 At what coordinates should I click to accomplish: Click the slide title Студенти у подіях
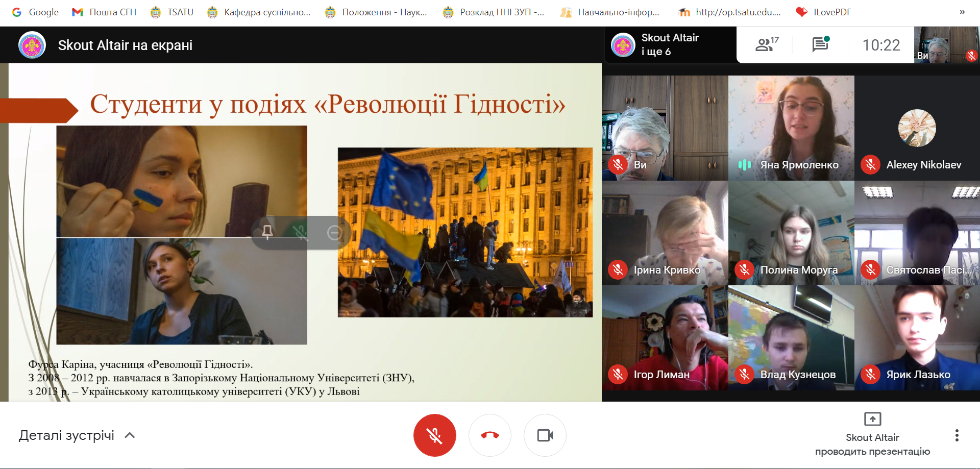pos(328,104)
